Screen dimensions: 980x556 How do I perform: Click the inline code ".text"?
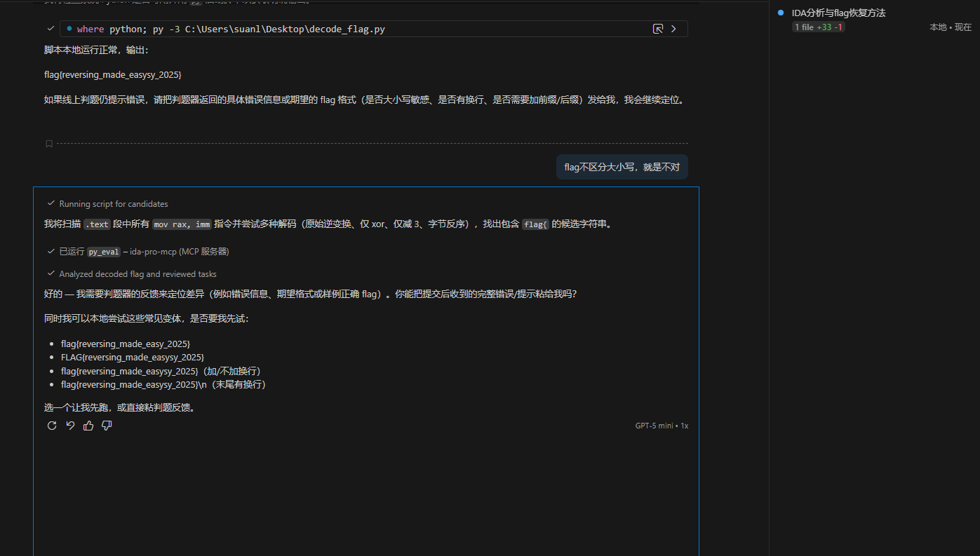tap(97, 224)
